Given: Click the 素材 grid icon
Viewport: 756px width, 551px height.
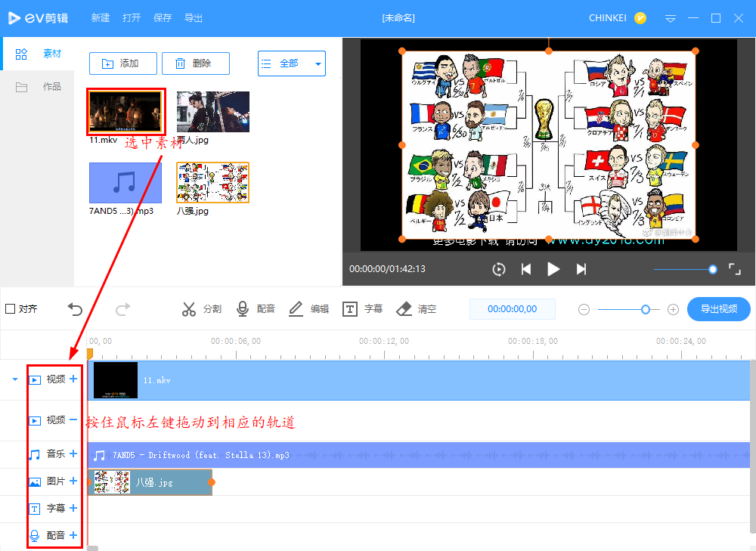Looking at the screenshot, I should [x=21, y=54].
